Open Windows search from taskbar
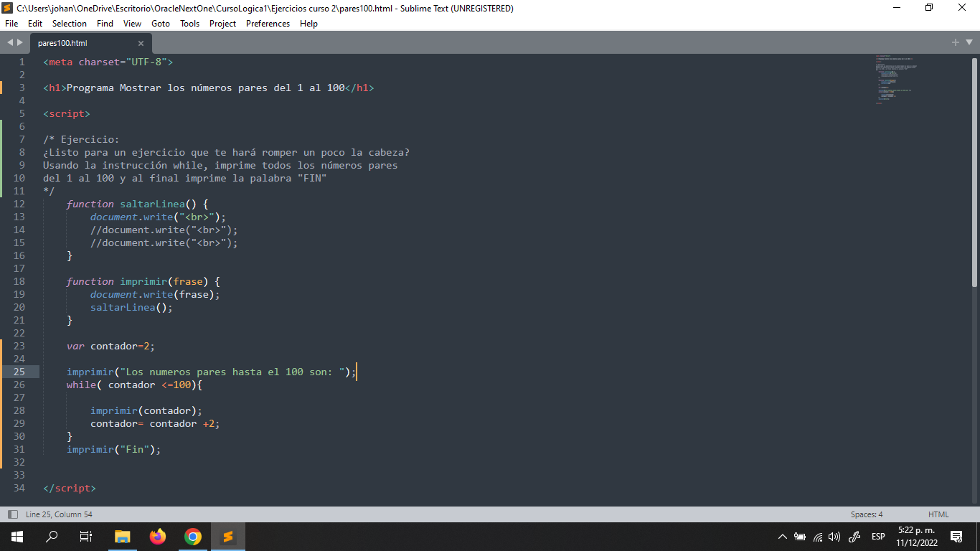Image resolution: width=980 pixels, height=551 pixels. pos(52,536)
